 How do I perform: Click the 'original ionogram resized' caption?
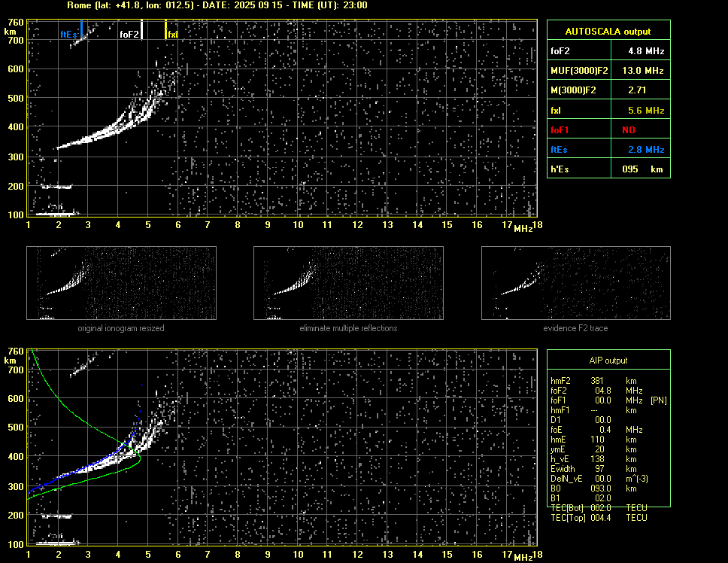tap(121, 328)
